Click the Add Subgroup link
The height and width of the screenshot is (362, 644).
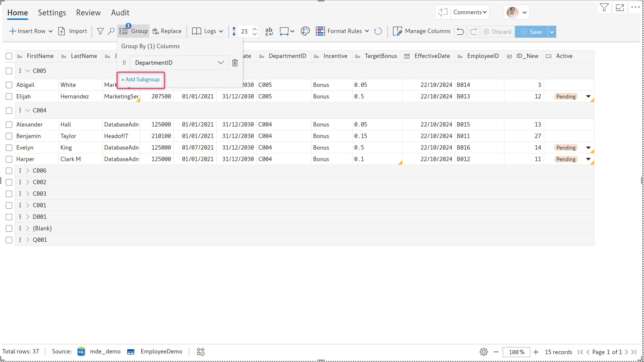140,79
